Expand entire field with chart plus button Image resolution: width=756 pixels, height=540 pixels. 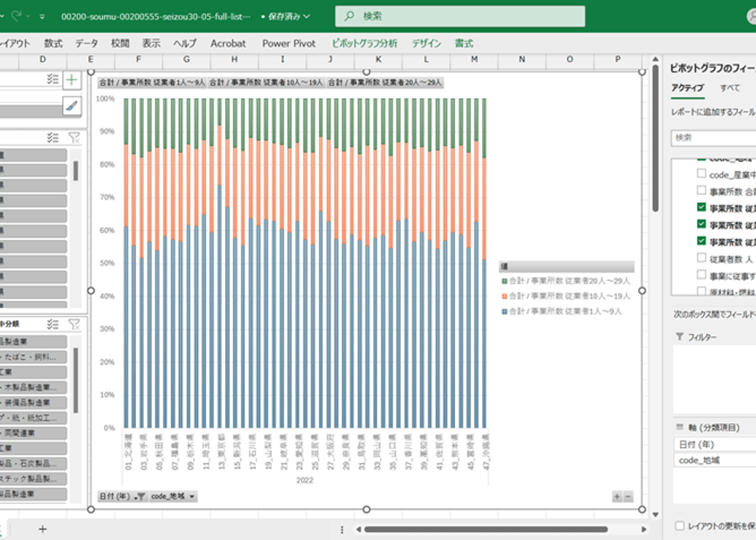[617, 497]
